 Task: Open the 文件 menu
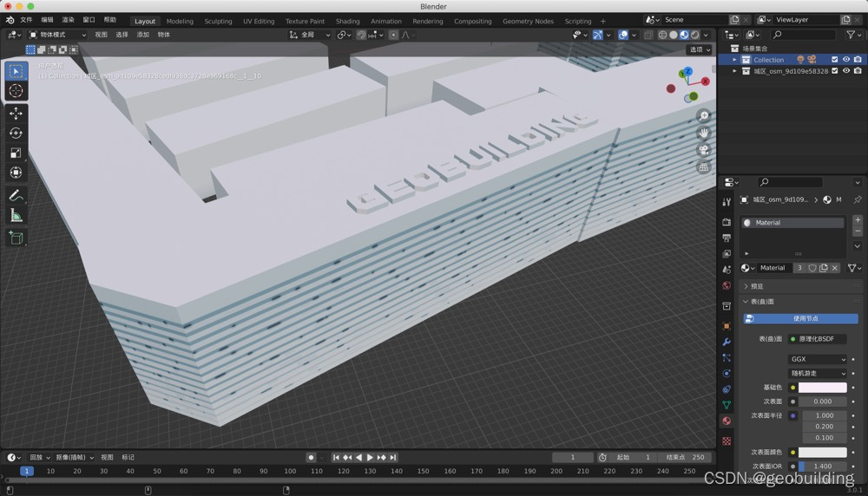(x=27, y=20)
